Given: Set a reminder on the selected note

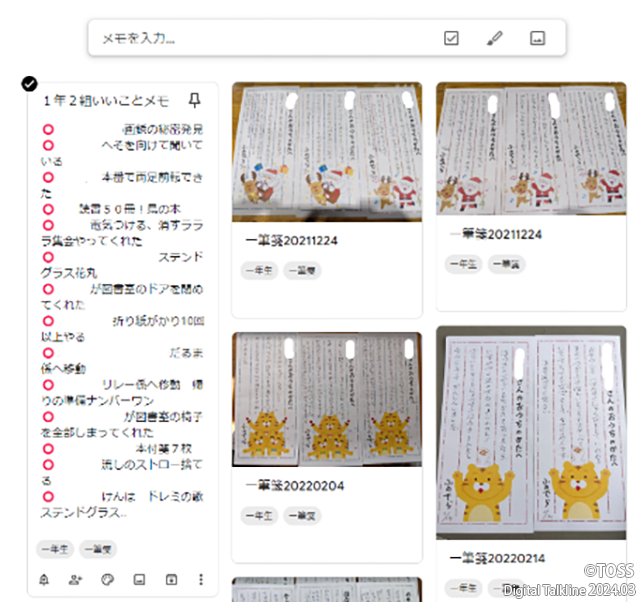Looking at the screenshot, I should [44, 579].
